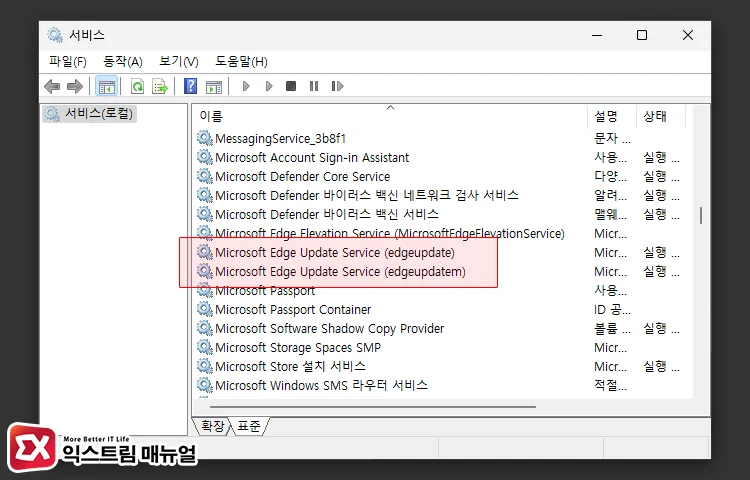Open Help with the question mark icon

point(190,86)
